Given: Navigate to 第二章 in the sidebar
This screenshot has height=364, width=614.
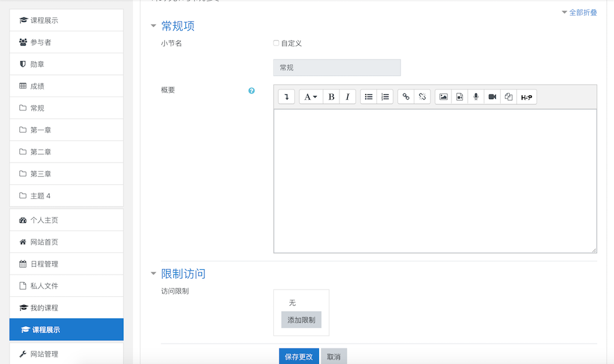Looking at the screenshot, I should pyautogui.click(x=66, y=152).
